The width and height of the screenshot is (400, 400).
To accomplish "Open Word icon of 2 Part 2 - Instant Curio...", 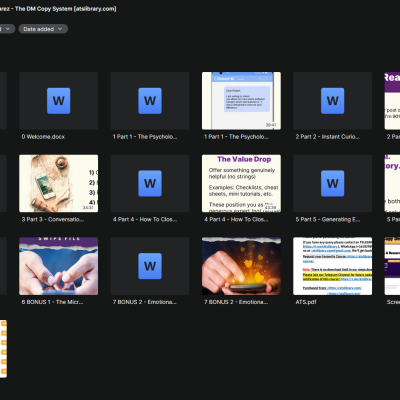I will click(333, 101).
